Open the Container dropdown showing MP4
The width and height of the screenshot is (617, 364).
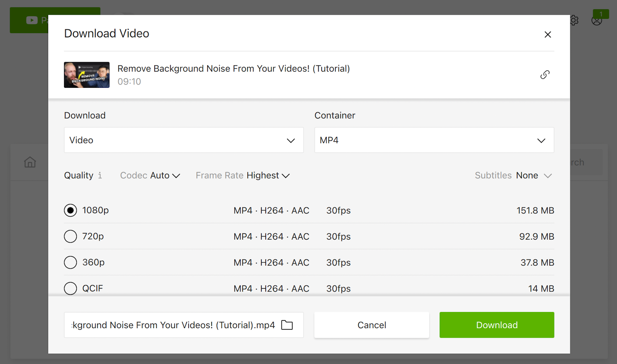434,140
